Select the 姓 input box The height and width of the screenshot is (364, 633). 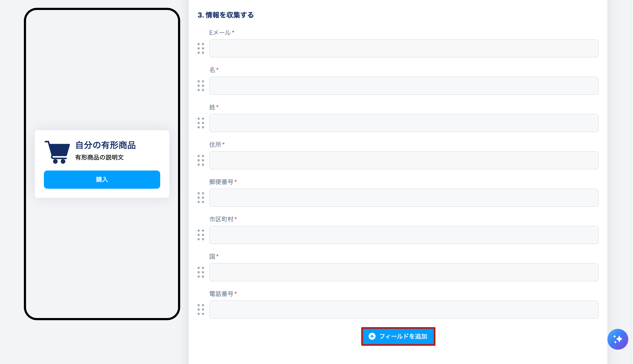(x=404, y=123)
